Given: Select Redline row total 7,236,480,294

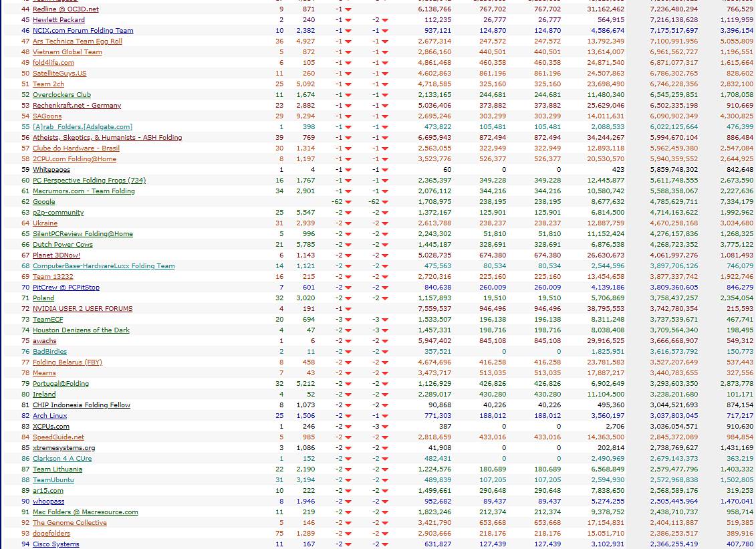Looking at the screenshot, I should pos(674,9).
